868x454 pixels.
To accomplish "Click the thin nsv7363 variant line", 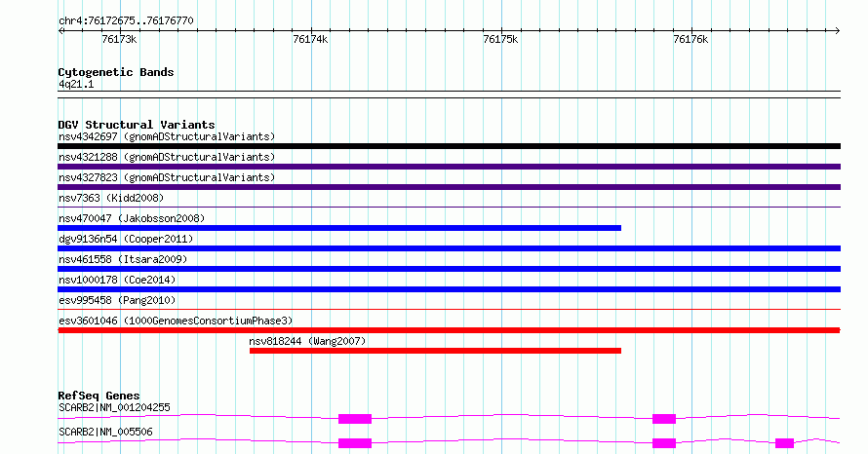I will point(449,208).
